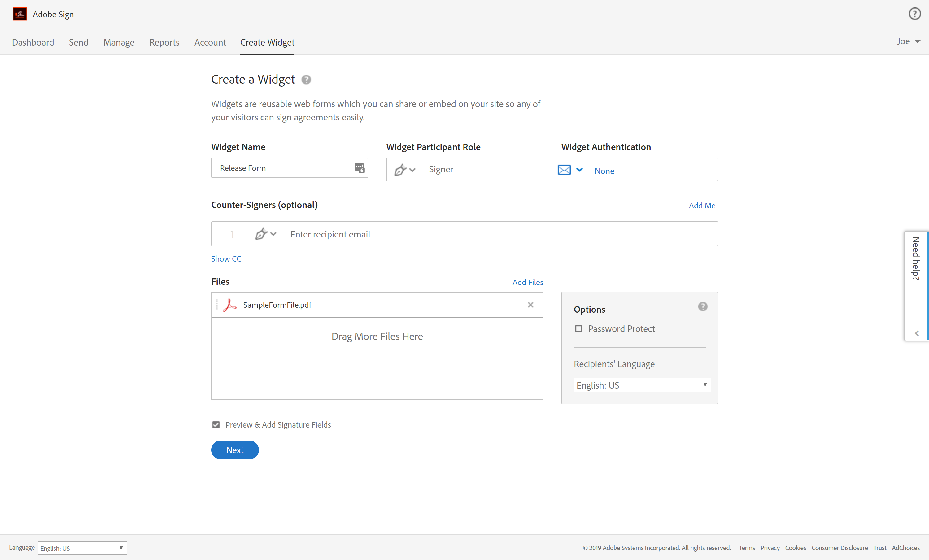Image resolution: width=929 pixels, height=560 pixels.
Task: Select the Create Widget tab
Action: pyautogui.click(x=267, y=42)
